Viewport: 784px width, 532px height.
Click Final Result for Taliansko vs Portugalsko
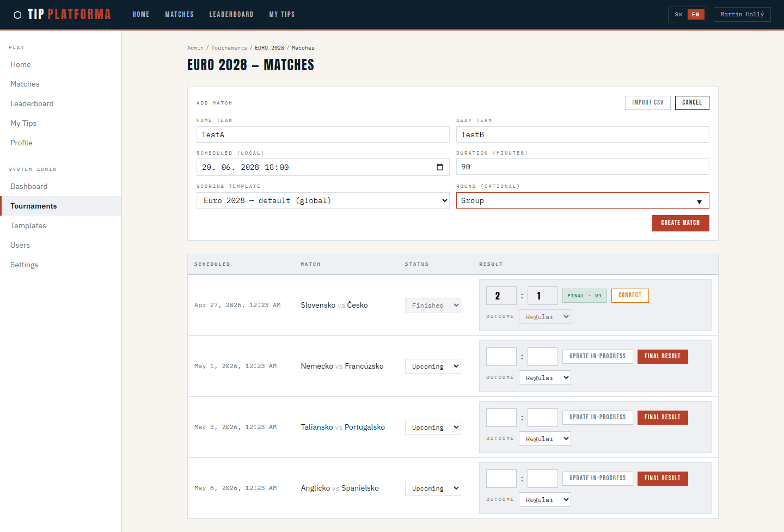(662, 417)
